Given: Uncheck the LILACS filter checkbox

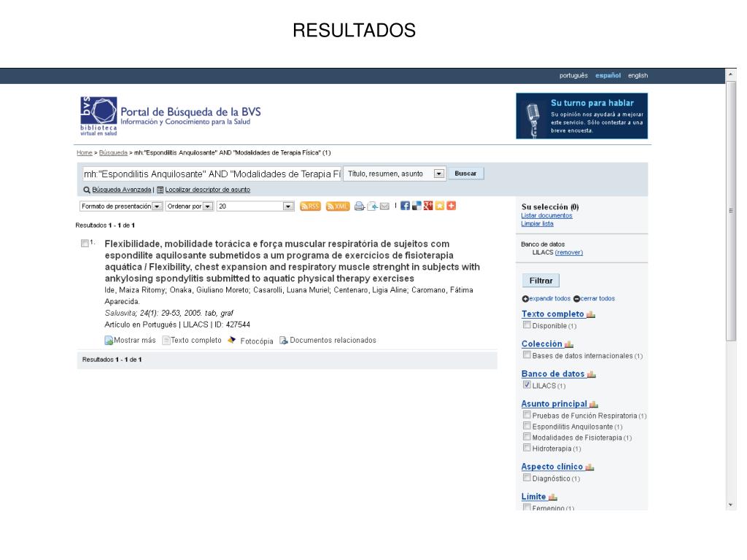Looking at the screenshot, I should coord(527,385).
